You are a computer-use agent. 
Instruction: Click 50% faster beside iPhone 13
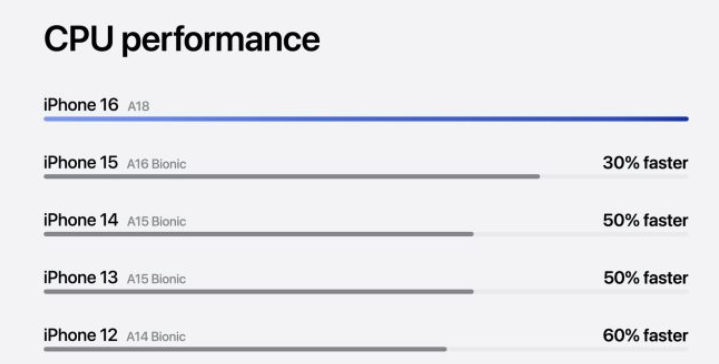(x=646, y=278)
